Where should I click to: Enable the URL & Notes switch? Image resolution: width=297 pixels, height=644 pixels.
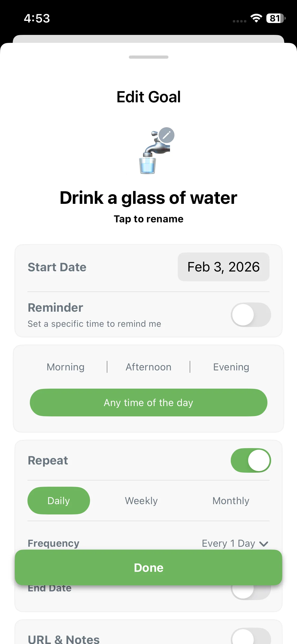click(x=251, y=637)
